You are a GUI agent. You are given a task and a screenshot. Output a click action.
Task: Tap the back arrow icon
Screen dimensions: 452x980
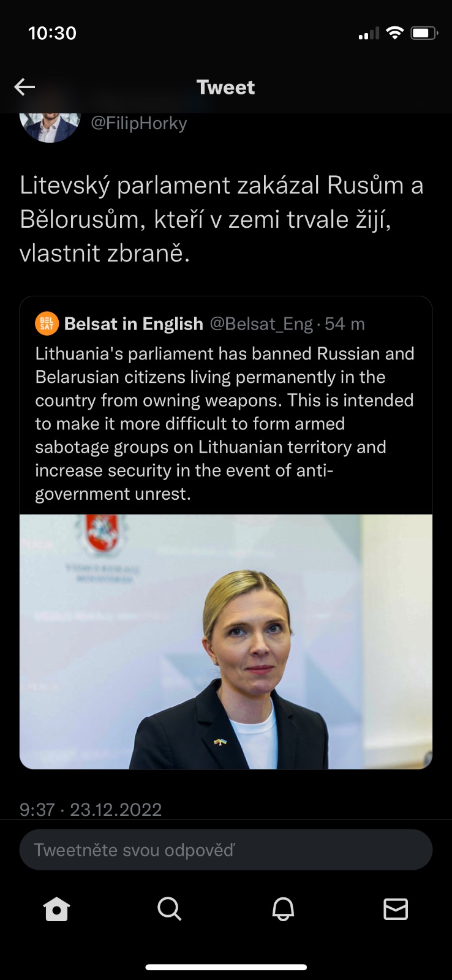(24, 87)
